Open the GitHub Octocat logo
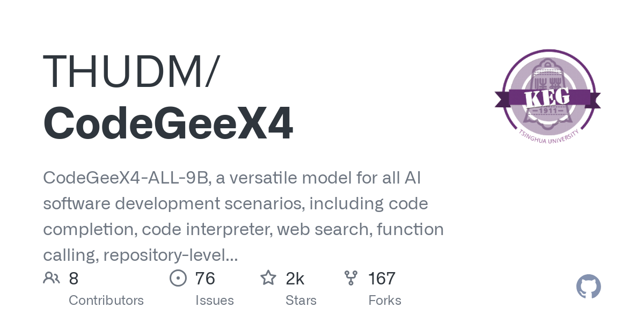This screenshot has width=644, height=322. pos(589,287)
